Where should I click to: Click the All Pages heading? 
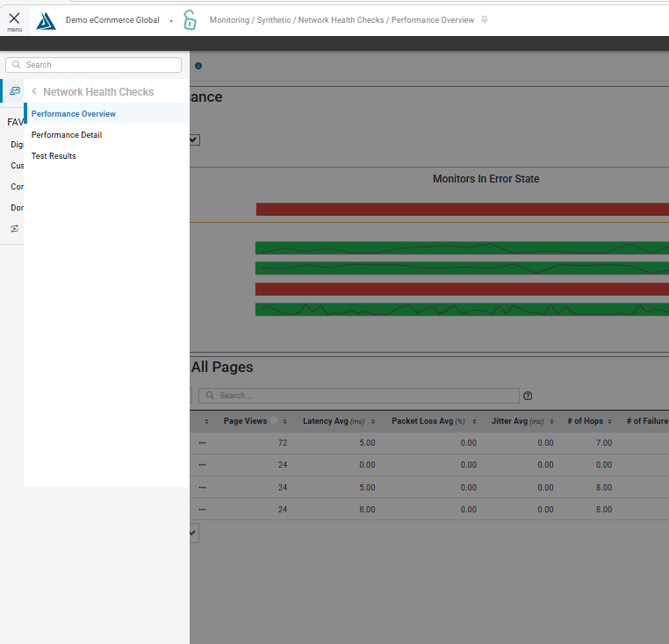click(222, 368)
